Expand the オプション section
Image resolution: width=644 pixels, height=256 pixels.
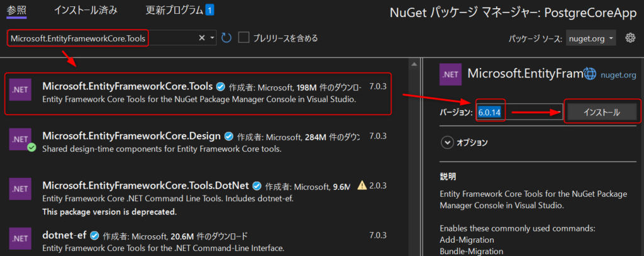click(447, 143)
